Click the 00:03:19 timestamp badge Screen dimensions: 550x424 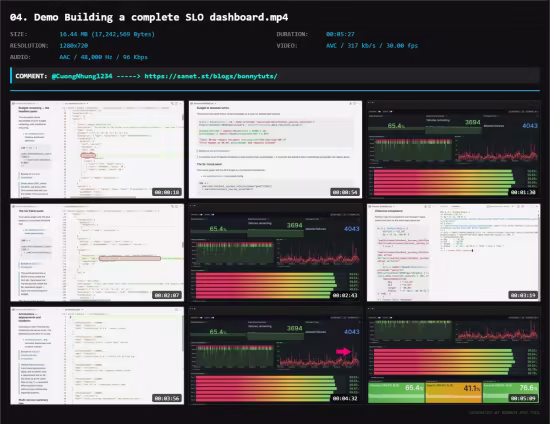(x=523, y=295)
